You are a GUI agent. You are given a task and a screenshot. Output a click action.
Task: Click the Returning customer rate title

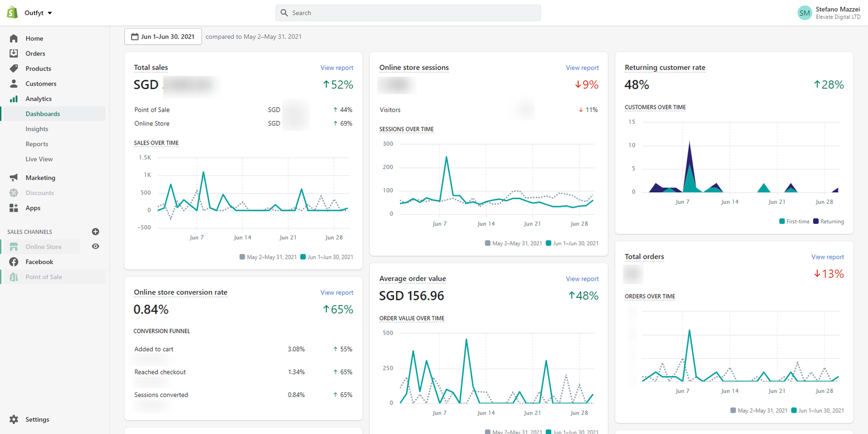(665, 68)
